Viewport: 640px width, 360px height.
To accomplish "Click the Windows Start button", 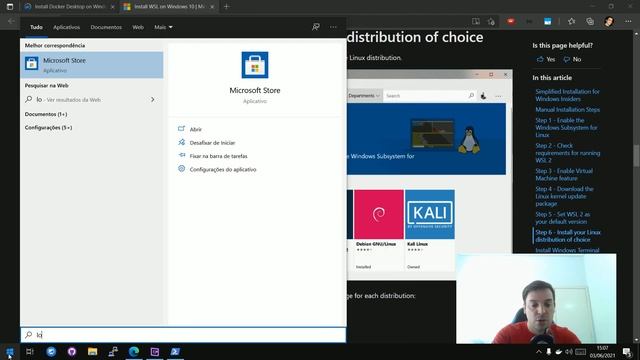I will (10, 351).
